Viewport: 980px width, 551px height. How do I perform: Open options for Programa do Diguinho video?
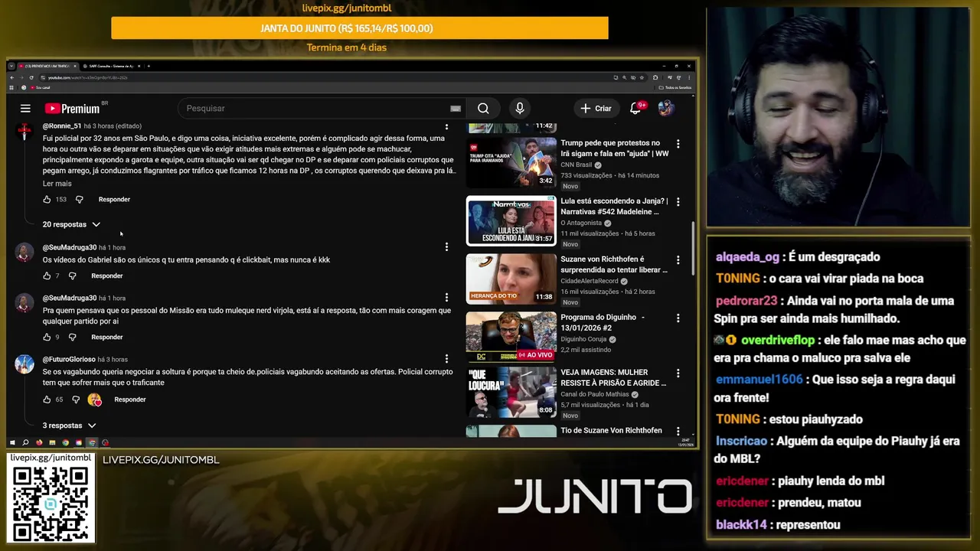click(x=678, y=318)
